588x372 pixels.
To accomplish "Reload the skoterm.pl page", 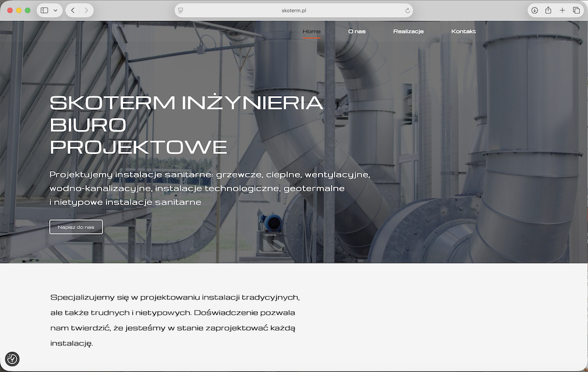I will tap(408, 10).
